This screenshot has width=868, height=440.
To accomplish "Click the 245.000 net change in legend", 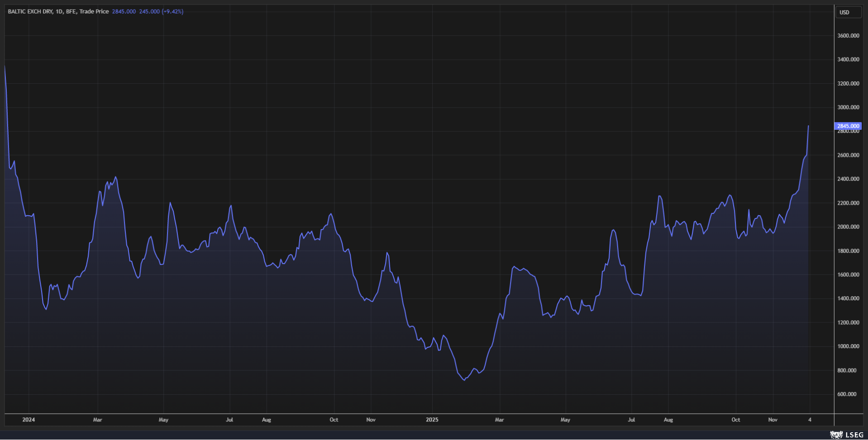I will [149, 11].
